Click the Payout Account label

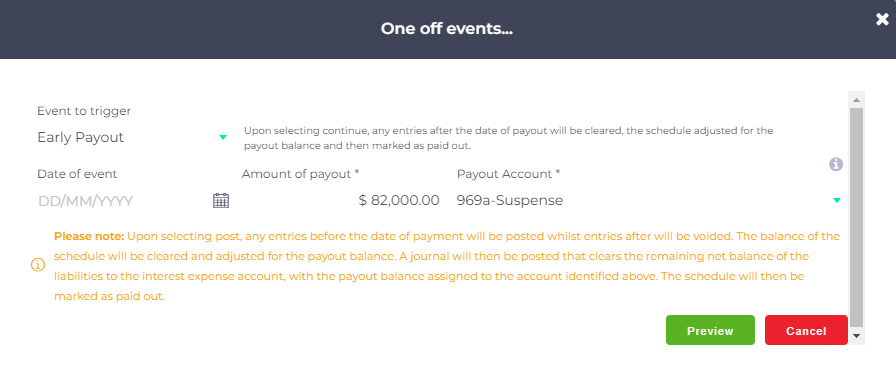[x=509, y=174]
